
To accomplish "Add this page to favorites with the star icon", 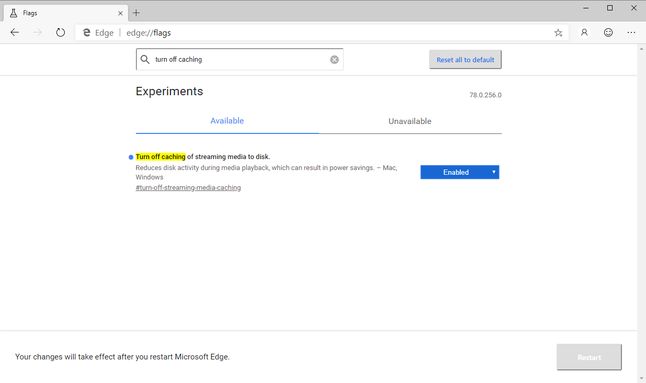I will click(x=558, y=33).
